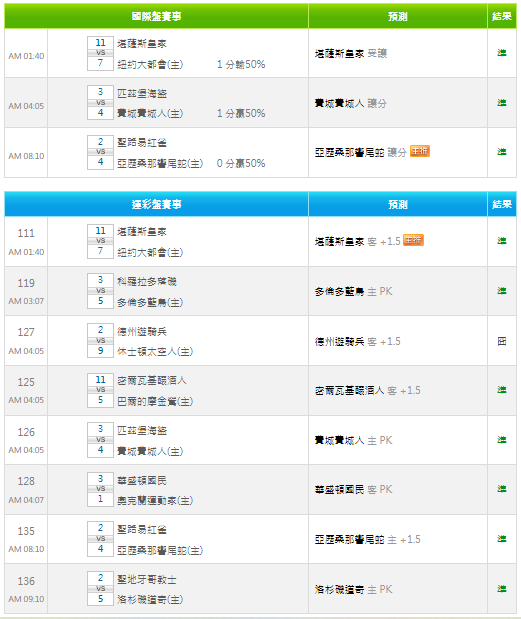The width and height of the screenshot is (521, 619).
Task: Click prediction 華盛頓國民 客 PK
Action: pyautogui.click(x=354, y=490)
